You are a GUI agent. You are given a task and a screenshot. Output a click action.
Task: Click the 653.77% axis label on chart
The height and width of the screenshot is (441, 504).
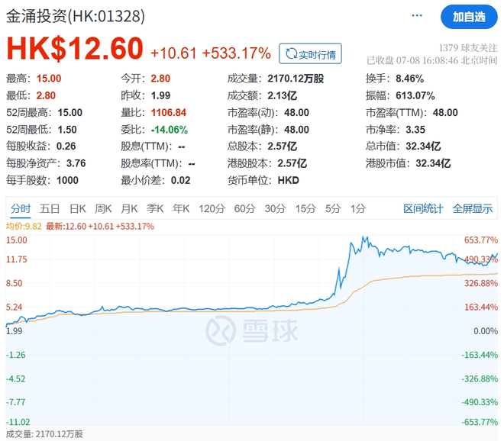pos(480,240)
